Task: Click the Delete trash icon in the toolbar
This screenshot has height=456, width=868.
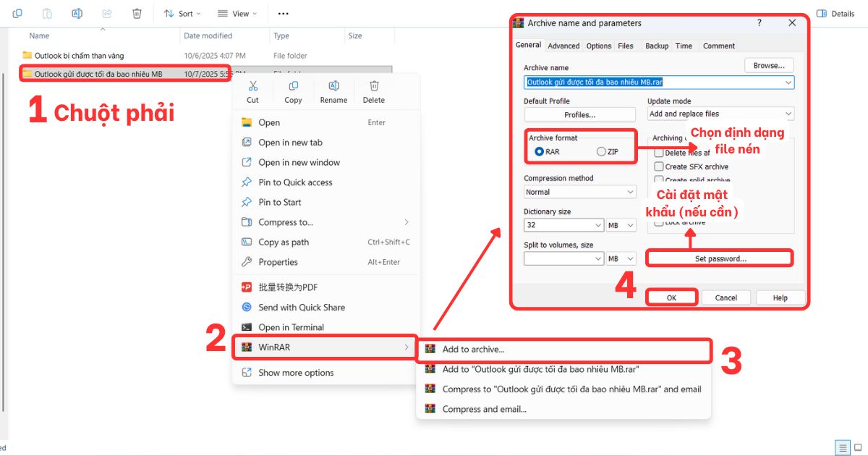Action: tap(137, 13)
